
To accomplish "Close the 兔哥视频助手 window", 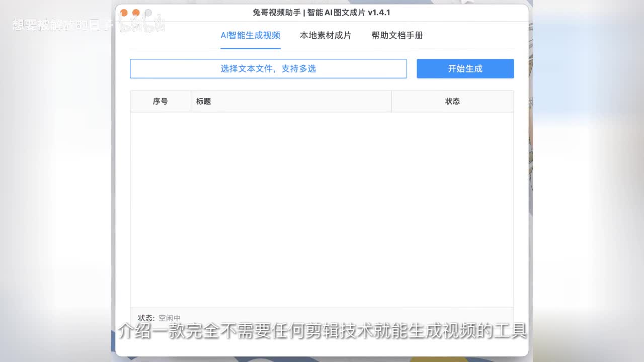I will [124, 13].
